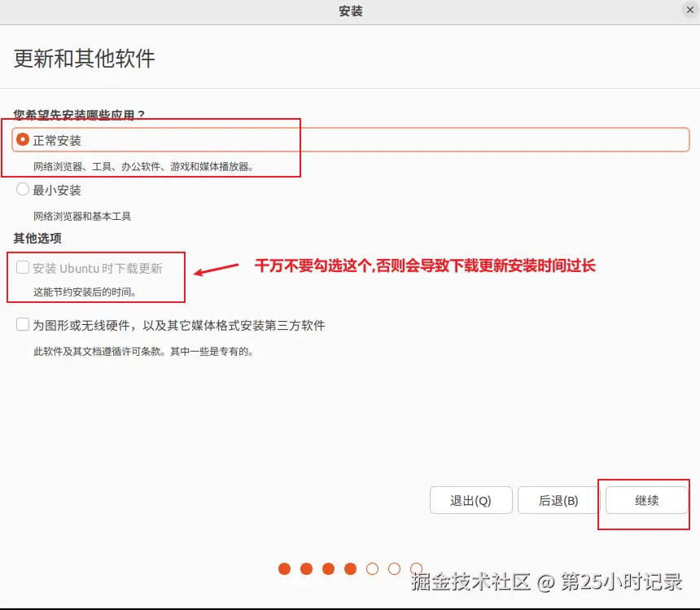Click the text 网络浏览器、工具、办公软件、游戏和媒体播放器。
Screen dimensions: 700x610
pyautogui.click(x=144, y=167)
